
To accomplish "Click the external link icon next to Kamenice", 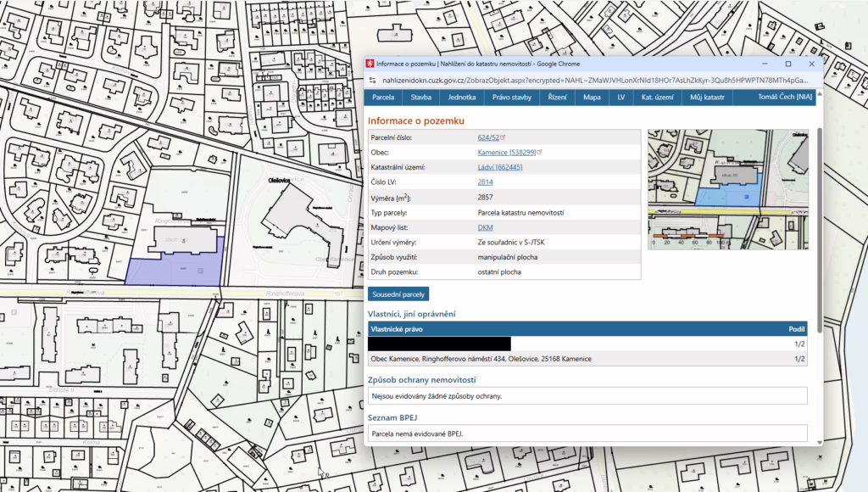I will 539,152.
